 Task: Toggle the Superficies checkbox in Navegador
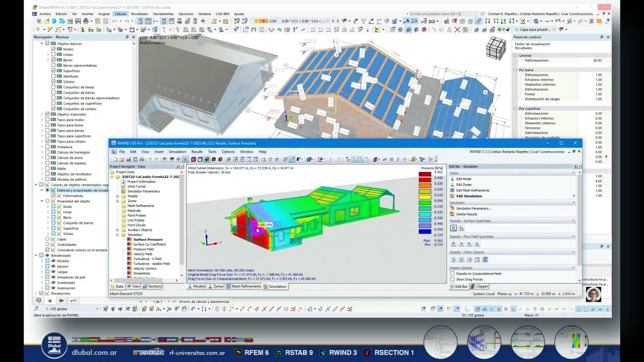53,71
